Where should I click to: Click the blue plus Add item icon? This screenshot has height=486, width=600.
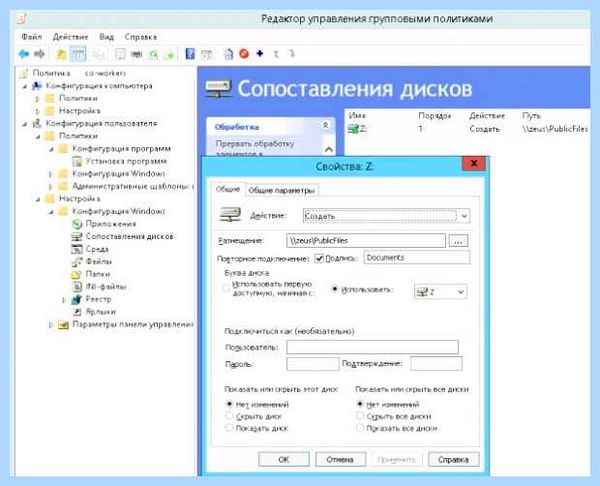[x=260, y=54]
